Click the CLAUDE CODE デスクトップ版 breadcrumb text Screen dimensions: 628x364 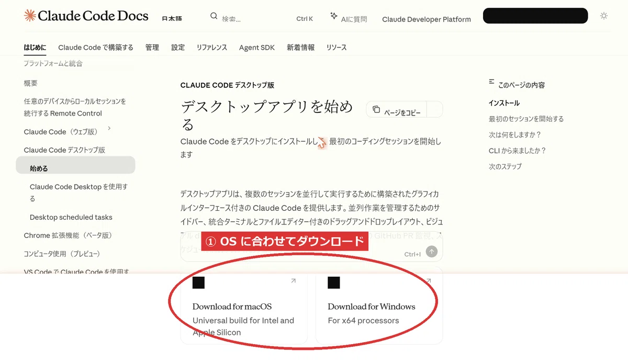(x=227, y=85)
